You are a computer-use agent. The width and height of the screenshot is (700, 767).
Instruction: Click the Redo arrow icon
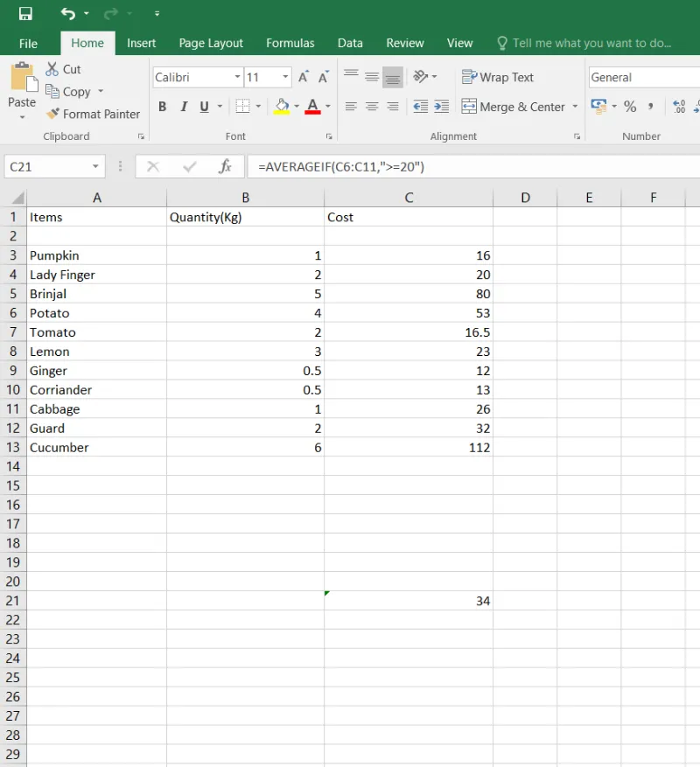[110, 14]
